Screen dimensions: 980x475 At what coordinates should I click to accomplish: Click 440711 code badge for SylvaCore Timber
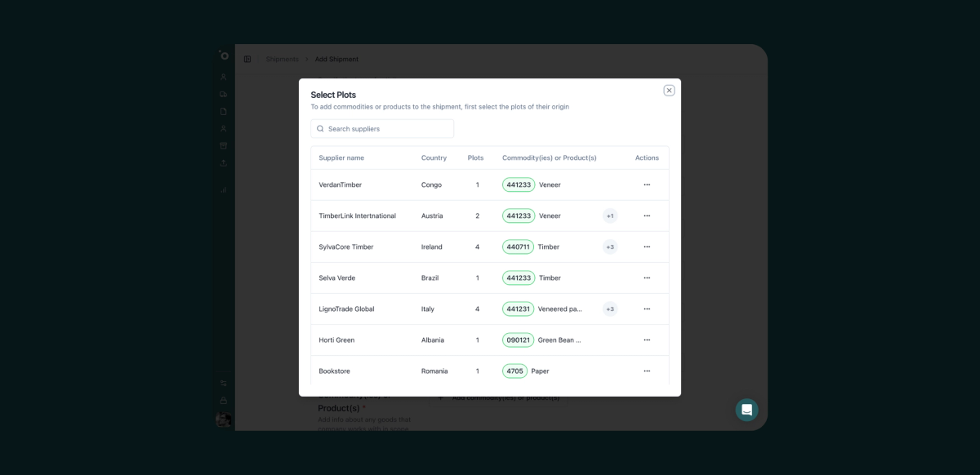(518, 246)
